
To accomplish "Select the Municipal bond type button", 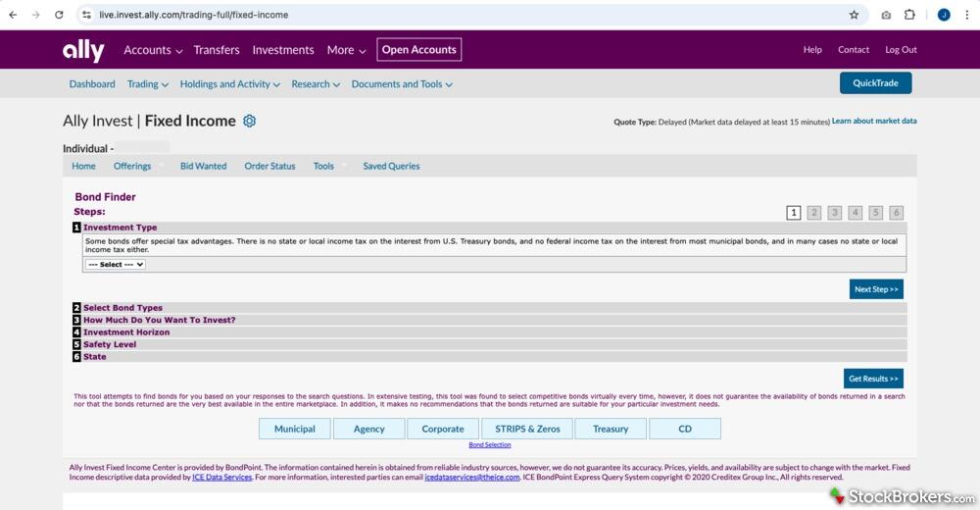I will click(294, 429).
